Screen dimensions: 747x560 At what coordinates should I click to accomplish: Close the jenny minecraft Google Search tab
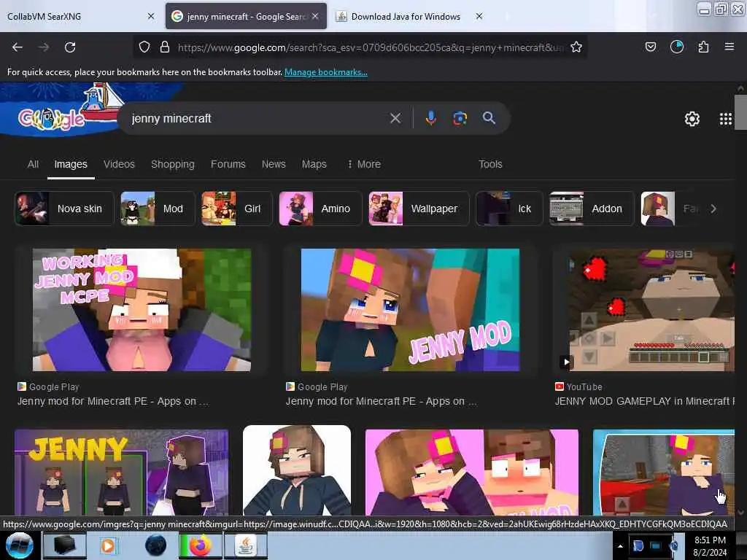[315, 16]
